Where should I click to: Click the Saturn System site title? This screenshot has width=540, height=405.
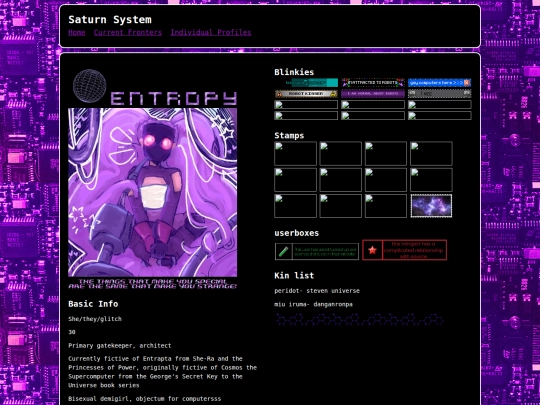[110, 20]
